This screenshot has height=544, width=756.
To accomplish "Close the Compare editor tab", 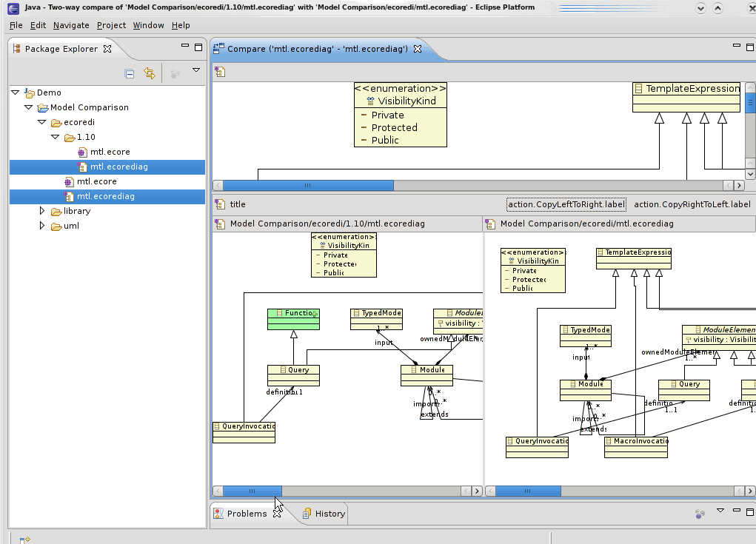I will point(418,49).
